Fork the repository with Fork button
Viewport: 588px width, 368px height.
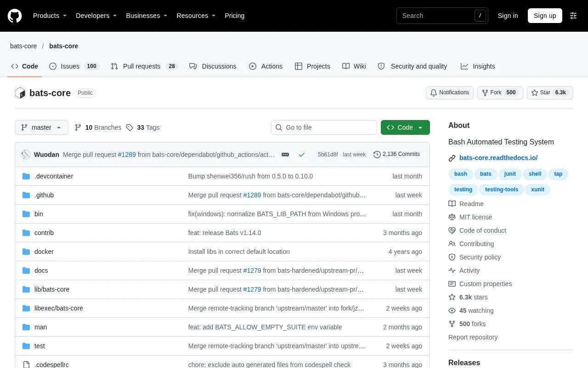click(500, 93)
